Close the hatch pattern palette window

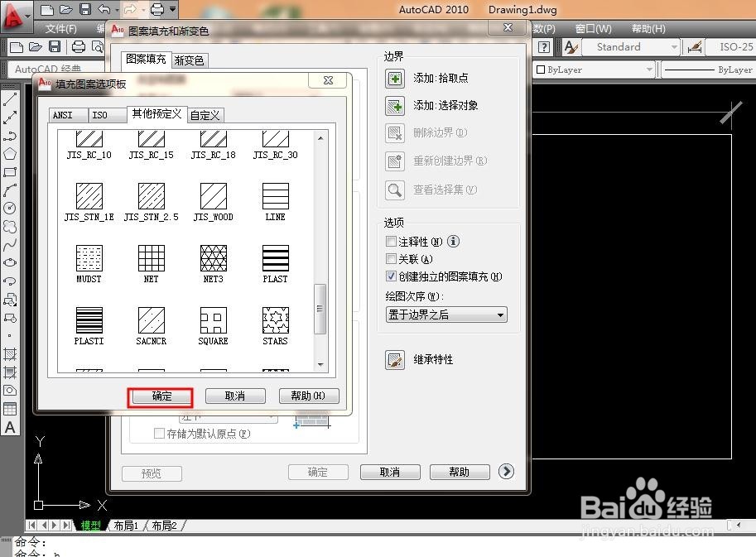[329, 80]
